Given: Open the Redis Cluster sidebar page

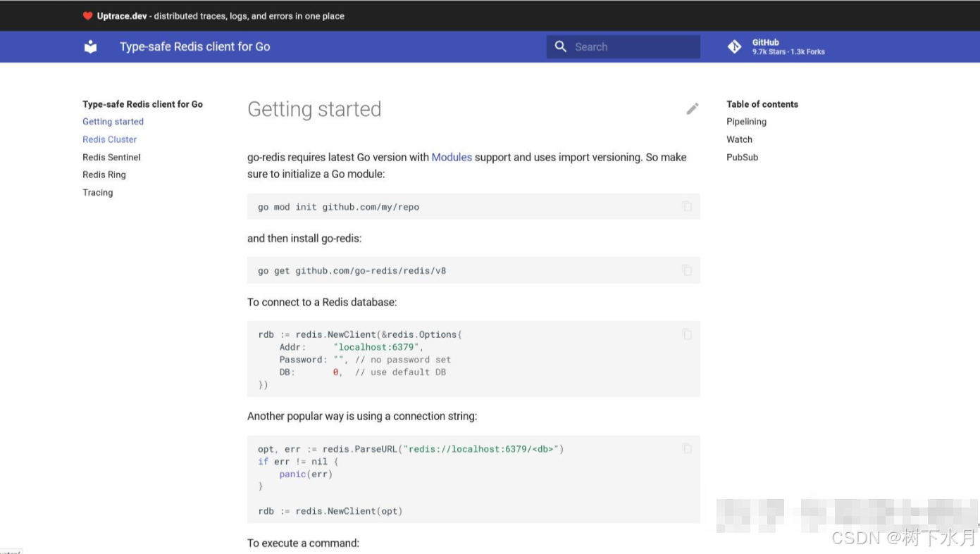Looking at the screenshot, I should 109,139.
